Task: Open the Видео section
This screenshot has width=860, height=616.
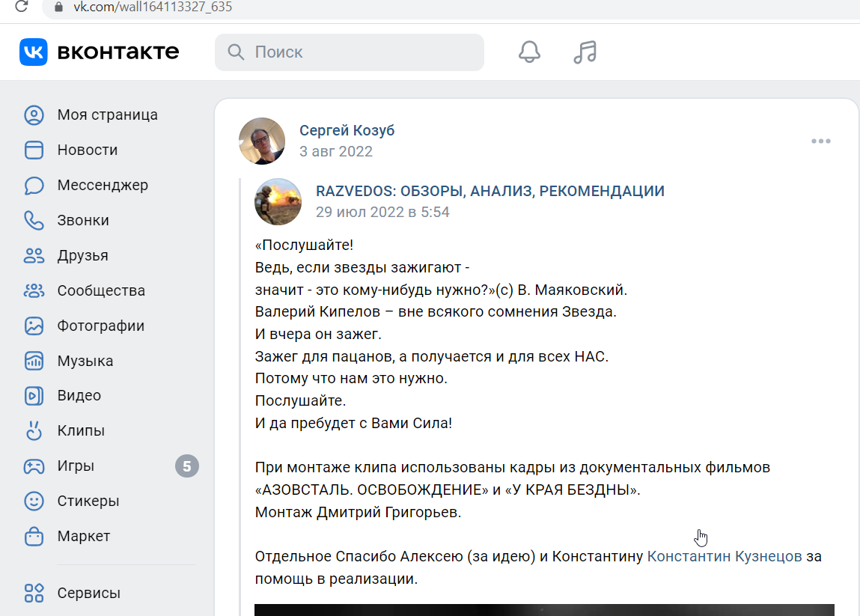Action: pyautogui.click(x=79, y=395)
